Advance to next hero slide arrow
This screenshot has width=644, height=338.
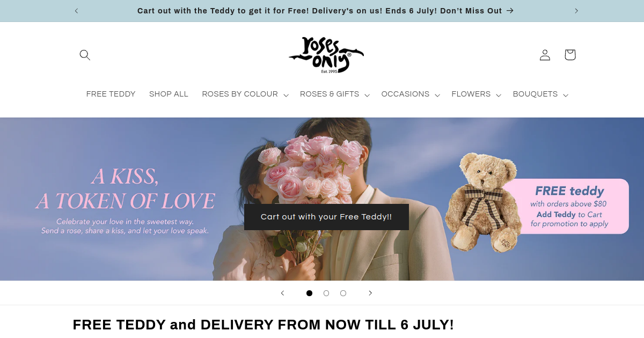pos(370,293)
